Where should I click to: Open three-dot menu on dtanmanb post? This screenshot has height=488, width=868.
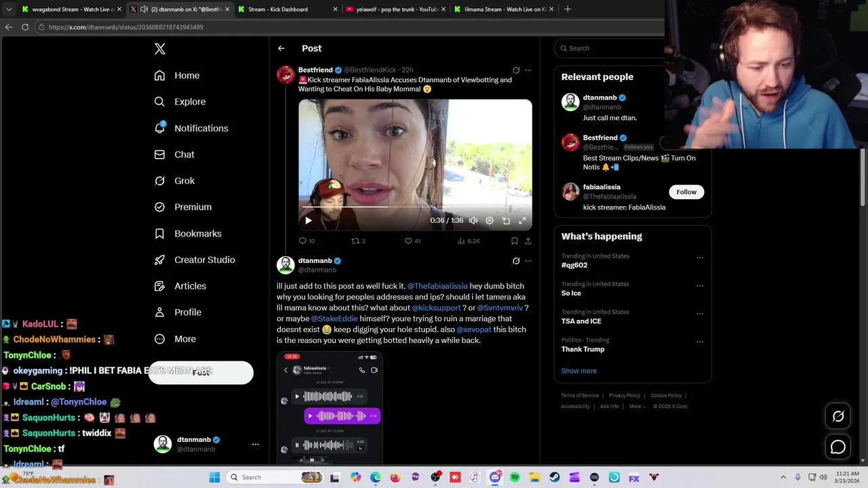(x=528, y=260)
